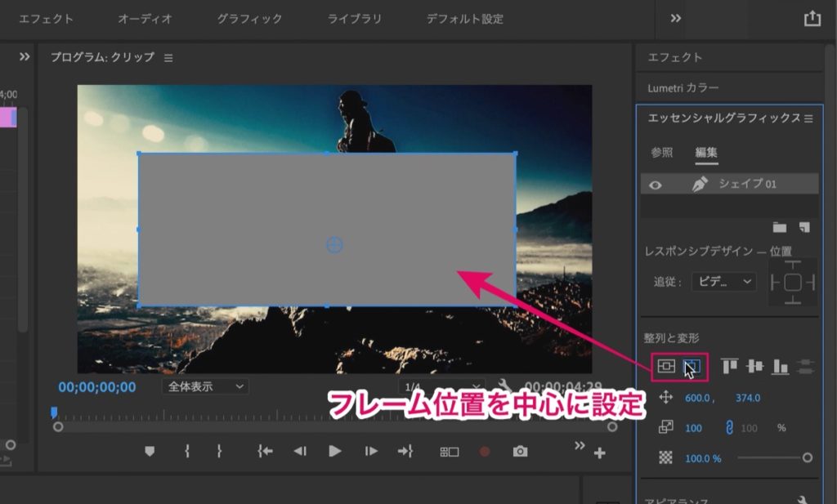
Task: Click the mark out bracket button
Action: click(x=219, y=451)
